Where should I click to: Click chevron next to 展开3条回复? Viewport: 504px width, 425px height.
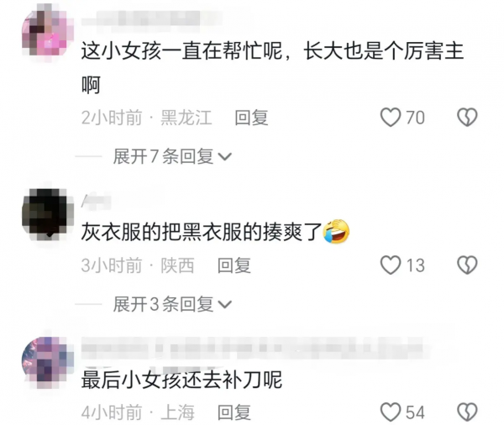[224, 304]
